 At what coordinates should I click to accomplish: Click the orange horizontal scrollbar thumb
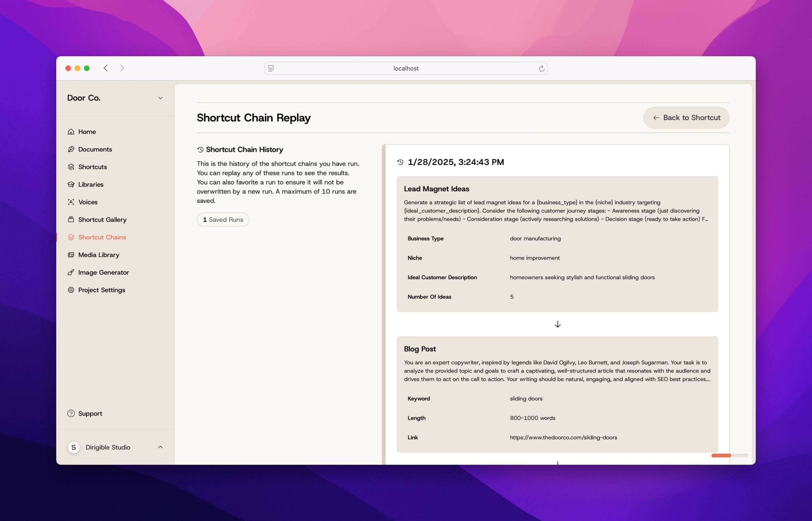coord(721,455)
